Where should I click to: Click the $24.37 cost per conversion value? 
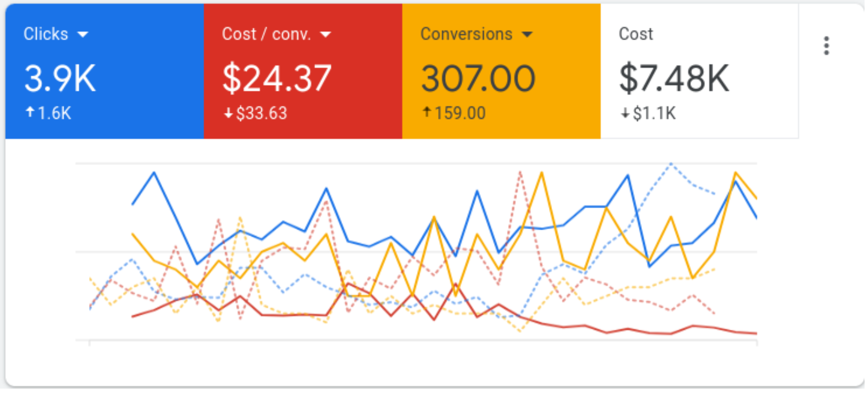pos(277,79)
